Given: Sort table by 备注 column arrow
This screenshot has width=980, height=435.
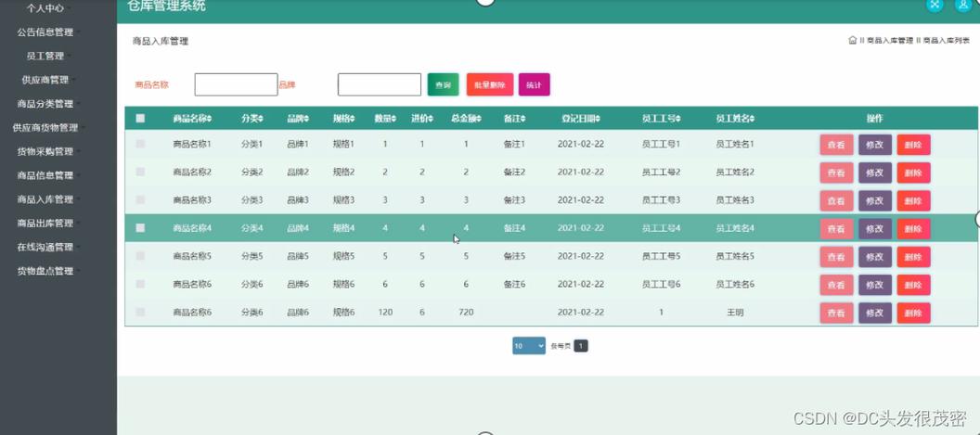Looking at the screenshot, I should [523, 119].
